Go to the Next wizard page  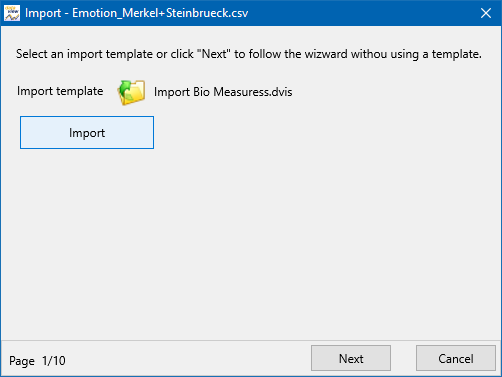pyautogui.click(x=351, y=358)
